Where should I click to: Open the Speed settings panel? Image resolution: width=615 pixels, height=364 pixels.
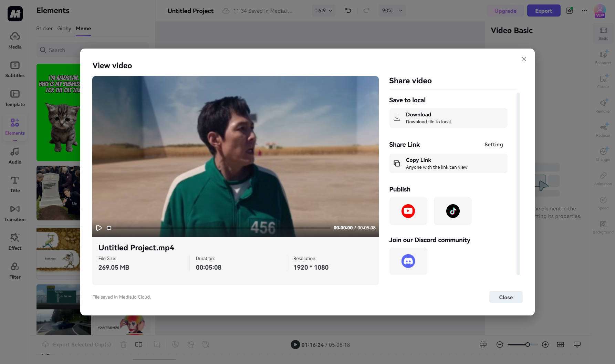603,203
